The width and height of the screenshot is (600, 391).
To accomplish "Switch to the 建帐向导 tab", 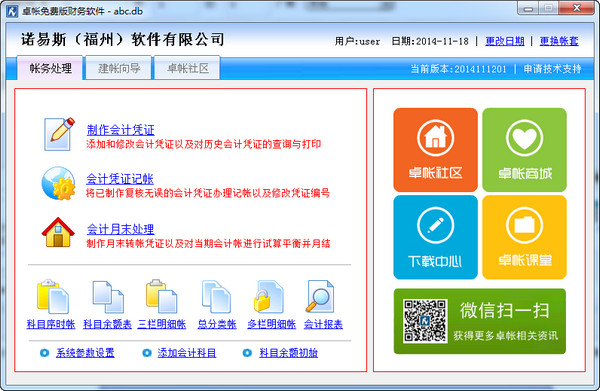I will point(119,68).
